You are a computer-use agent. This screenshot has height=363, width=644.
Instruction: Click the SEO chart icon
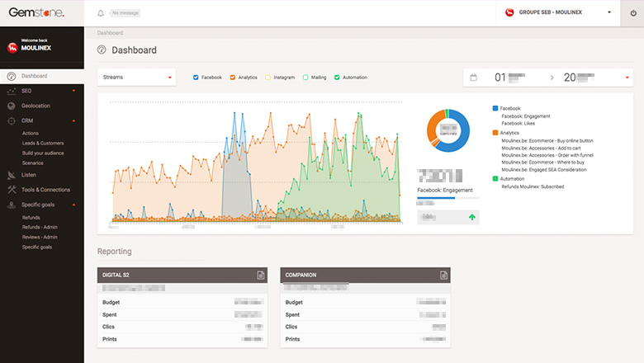(12, 91)
